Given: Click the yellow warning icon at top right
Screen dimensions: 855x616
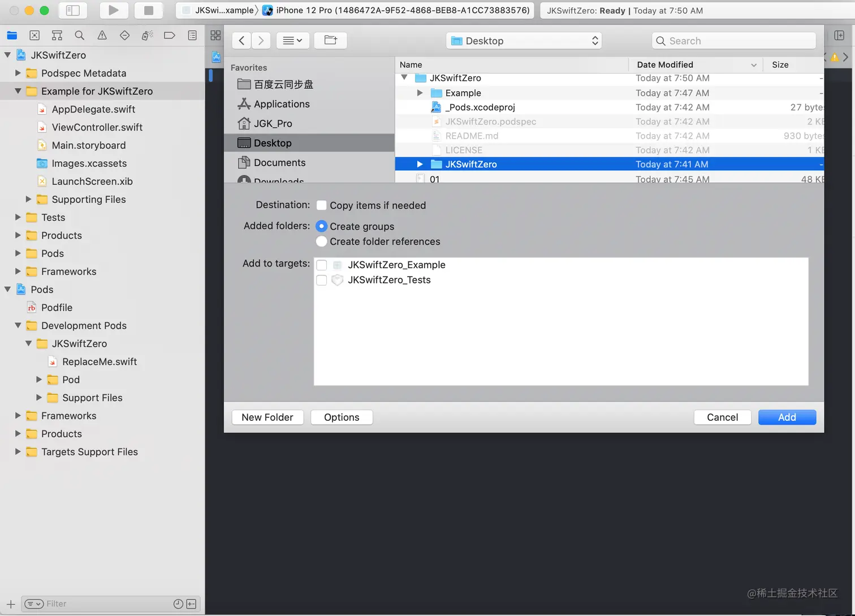Looking at the screenshot, I should point(835,57).
